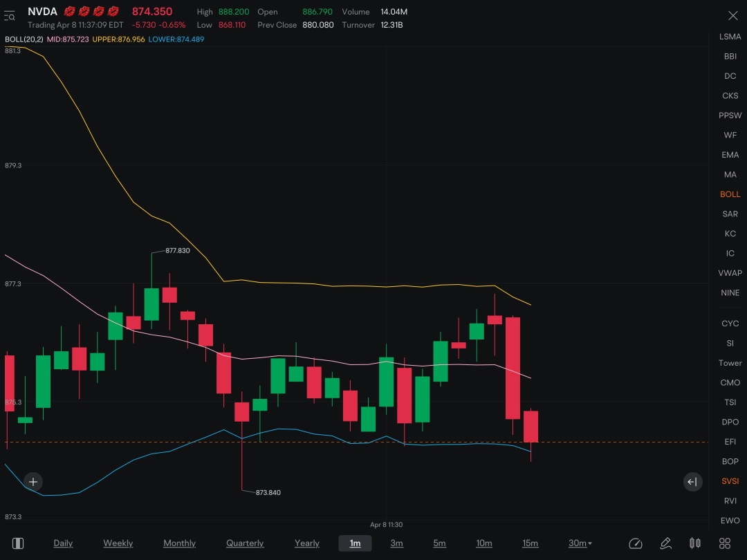Click the Apr 8 11:30 time marker
The height and width of the screenshot is (560, 747).
point(386,525)
